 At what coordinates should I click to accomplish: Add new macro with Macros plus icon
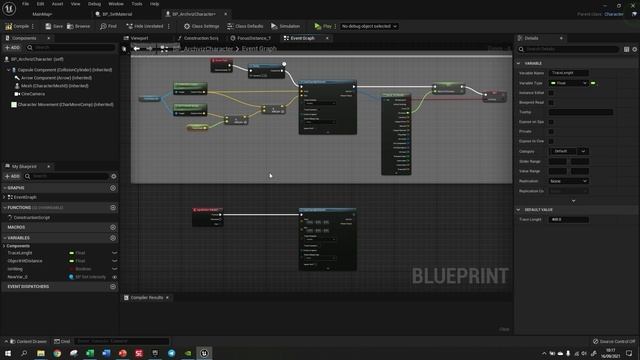tap(113, 227)
